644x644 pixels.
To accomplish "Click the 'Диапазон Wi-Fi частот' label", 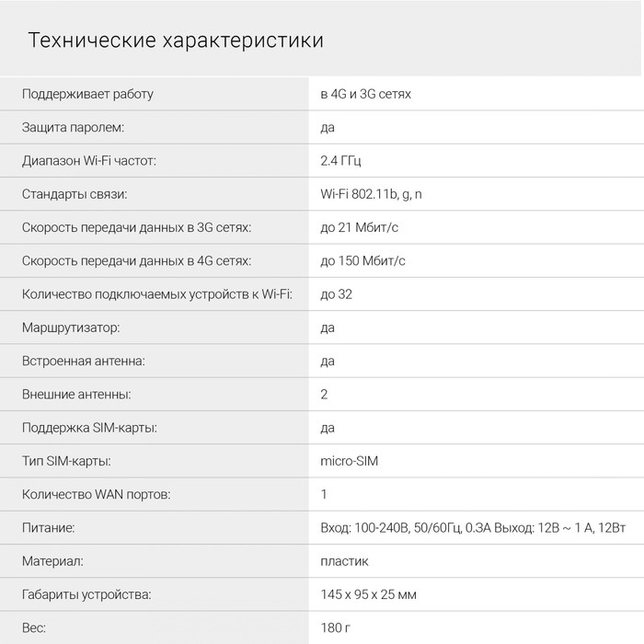I will coord(88,161).
